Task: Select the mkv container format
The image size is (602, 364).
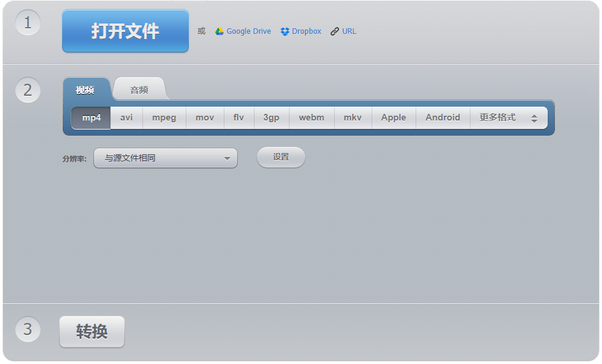Action: 352,118
